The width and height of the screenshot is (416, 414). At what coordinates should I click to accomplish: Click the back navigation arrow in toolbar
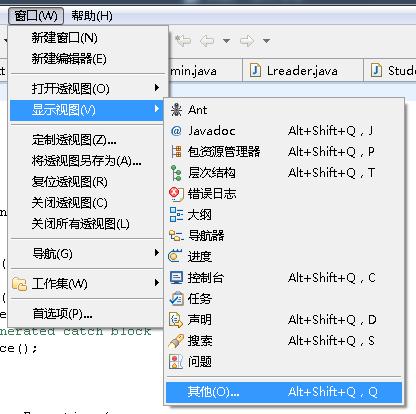207,41
